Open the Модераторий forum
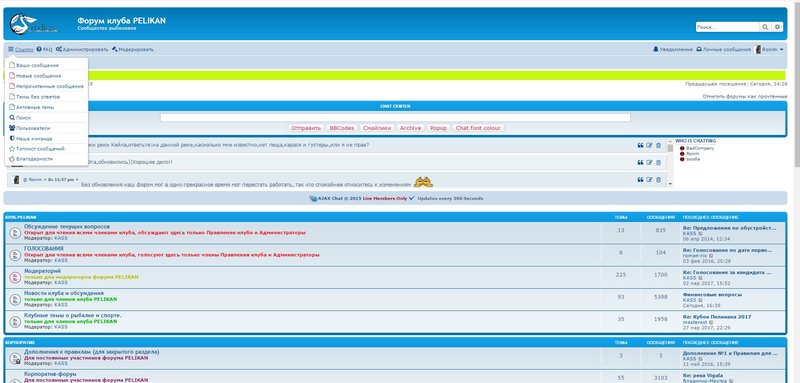Viewport: 800px width, 383px height. [42, 271]
